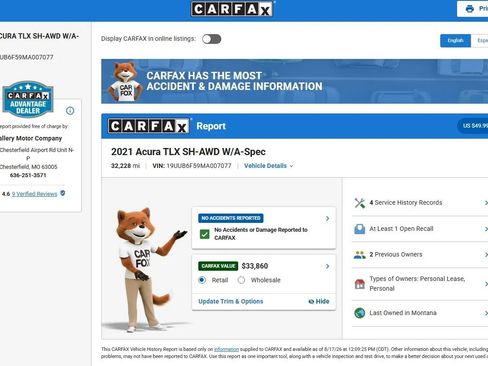Viewport: 488px width, 366px height.
Task: Click the green checkmark for no accidents
Action: point(205,234)
